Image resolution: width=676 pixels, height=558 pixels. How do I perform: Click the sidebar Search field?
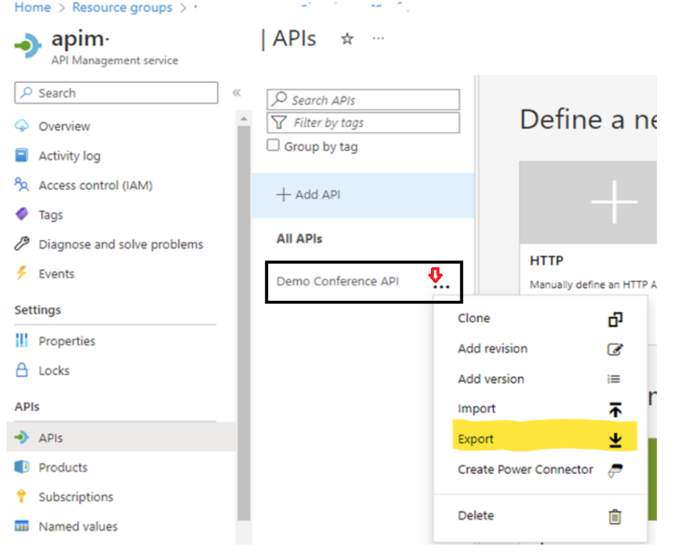tap(116, 93)
